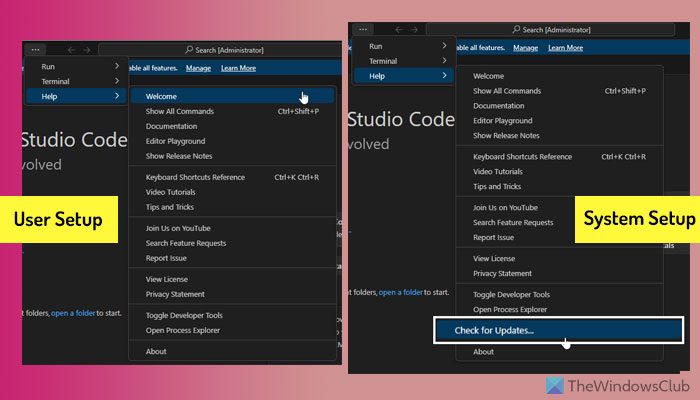This screenshot has height=400, width=700.
Task: Select Tips and Tricks in User Setup menu
Action: [x=232, y=207]
